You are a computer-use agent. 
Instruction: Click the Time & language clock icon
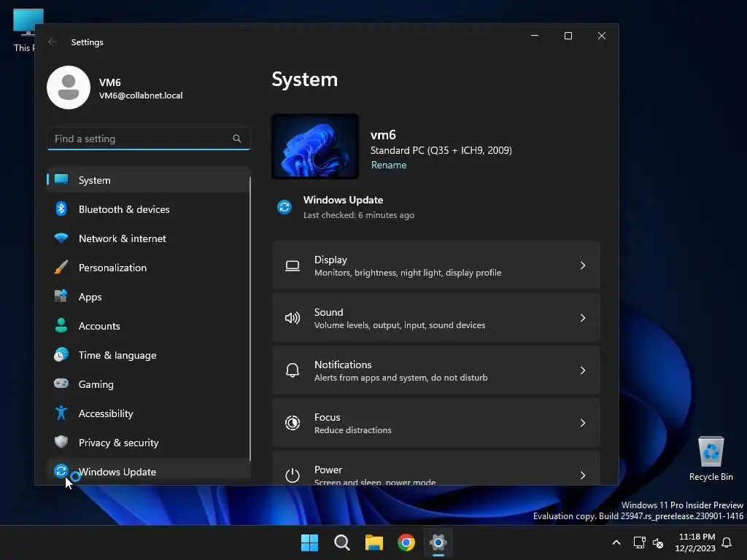(61, 355)
